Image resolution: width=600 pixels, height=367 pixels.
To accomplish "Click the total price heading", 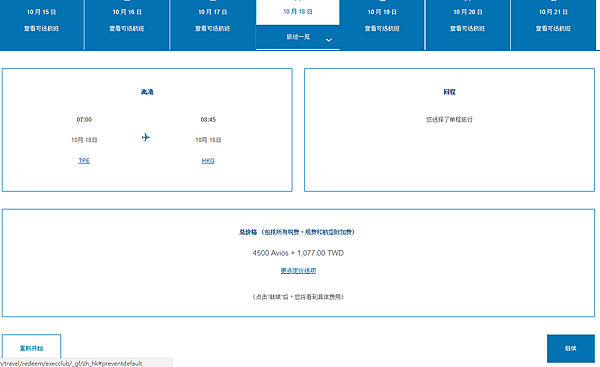I will [297, 232].
